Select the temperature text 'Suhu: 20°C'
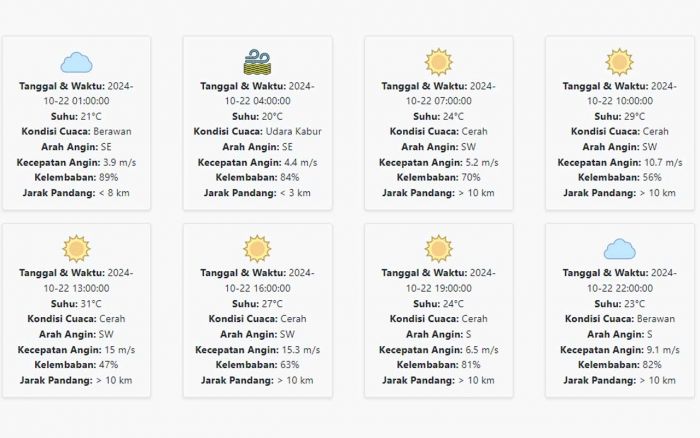700x438 pixels. [257, 117]
